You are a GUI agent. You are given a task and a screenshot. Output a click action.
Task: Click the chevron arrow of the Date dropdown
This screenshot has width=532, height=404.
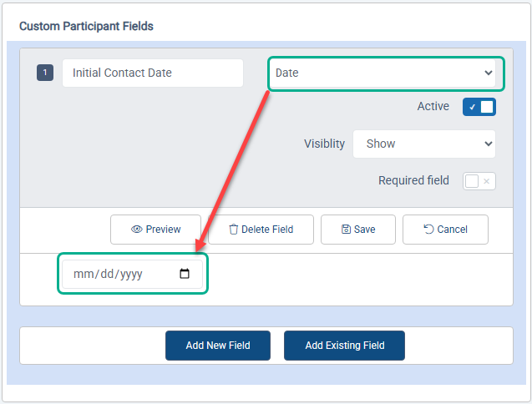[x=489, y=73]
